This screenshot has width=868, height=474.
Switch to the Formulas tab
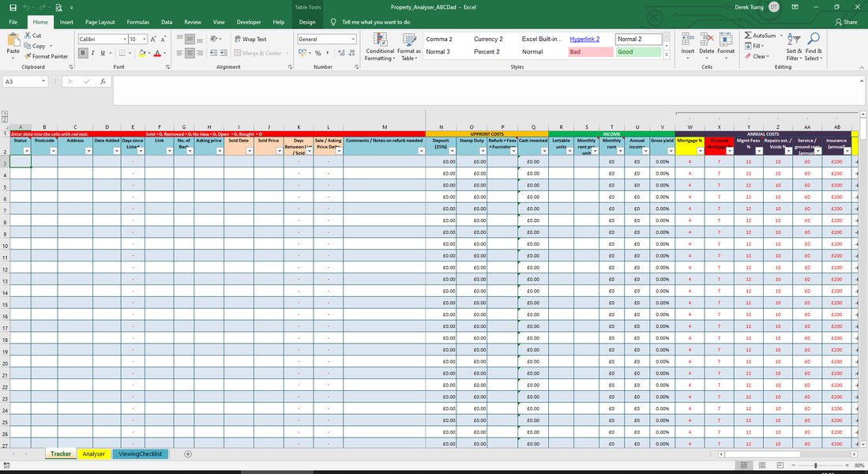click(x=138, y=22)
